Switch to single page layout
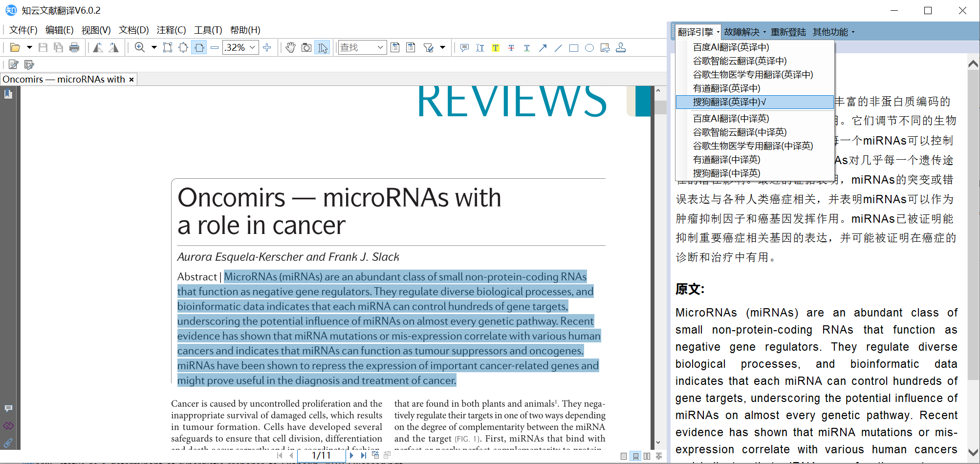980x464 pixels. point(624,456)
